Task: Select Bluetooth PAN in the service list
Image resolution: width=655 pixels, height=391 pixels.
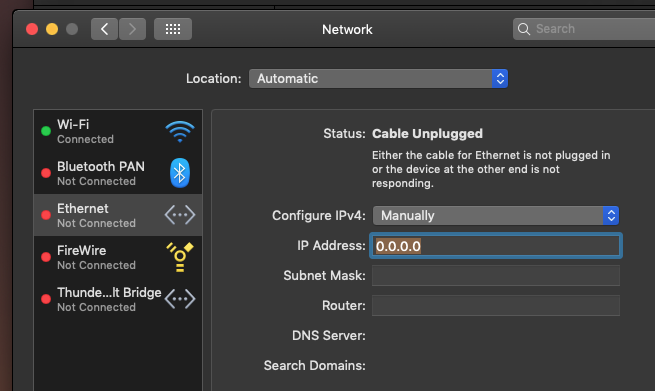Action: pos(118,173)
